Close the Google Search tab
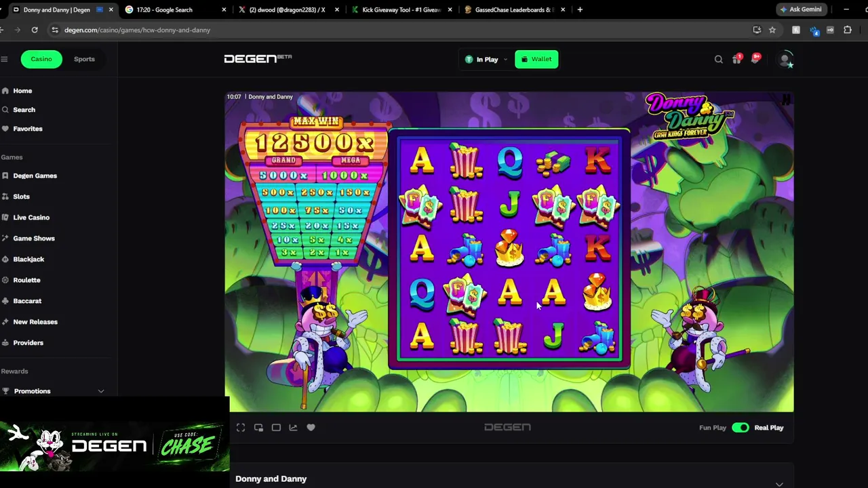 [x=224, y=9]
